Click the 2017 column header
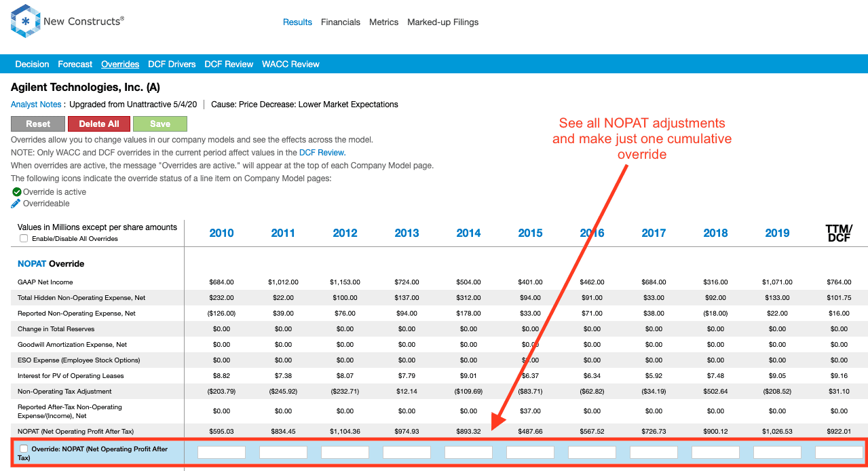 654,233
